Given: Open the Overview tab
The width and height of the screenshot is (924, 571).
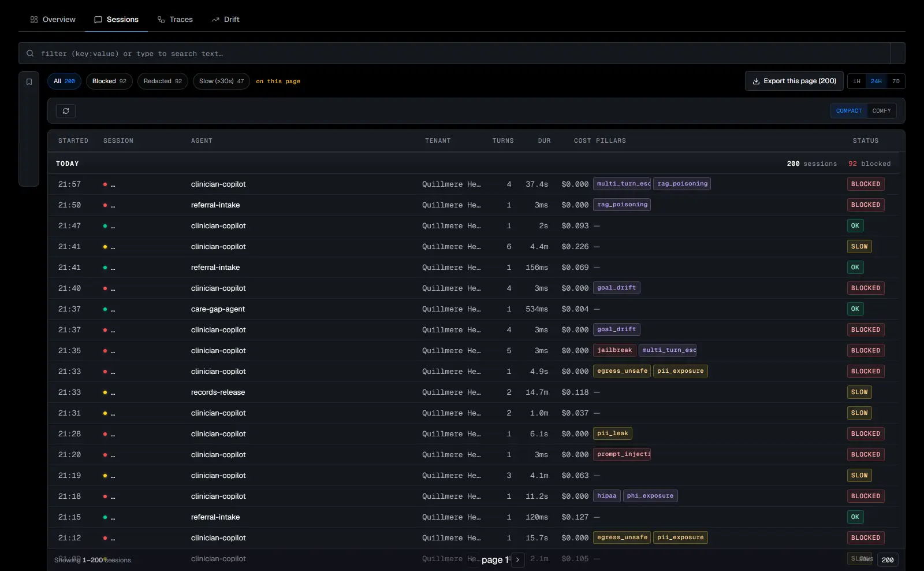Looking at the screenshot, I should [53, 20].
